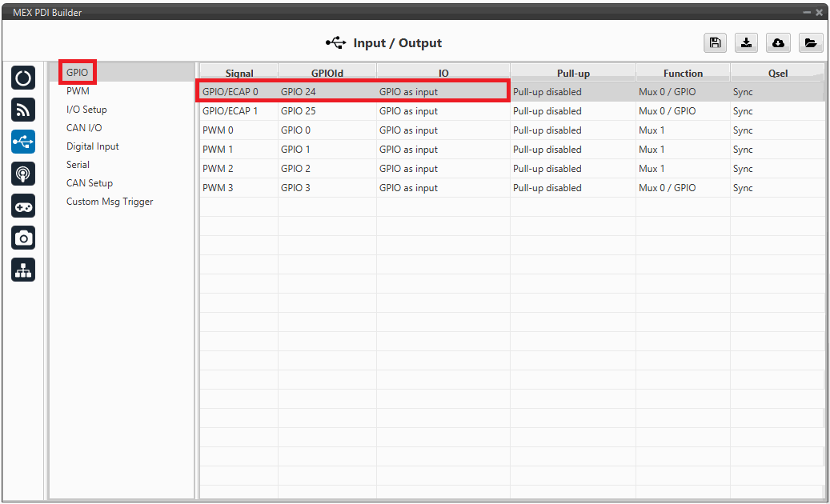Click the cloud download icon
This screenshot has width=830, height=504.
(x=778, y=43)
